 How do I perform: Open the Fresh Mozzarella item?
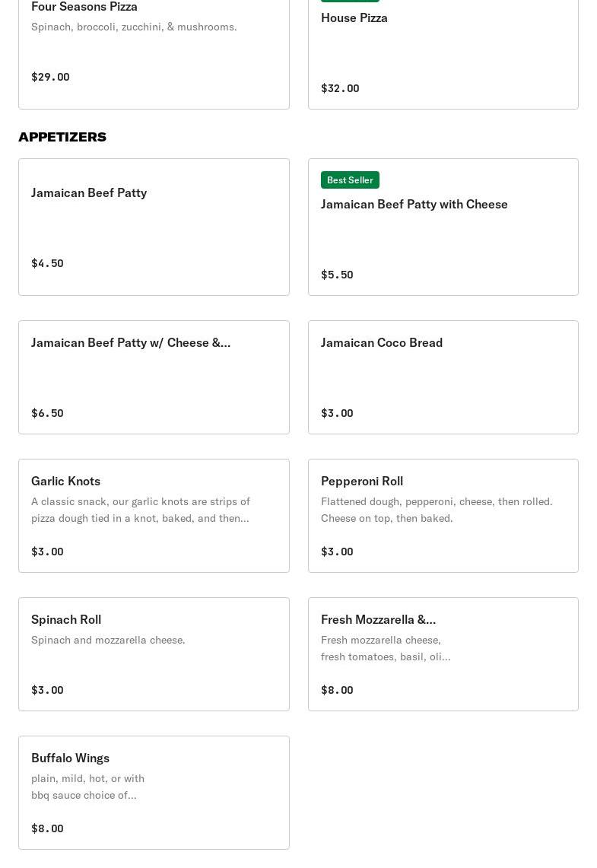[443, 653]
